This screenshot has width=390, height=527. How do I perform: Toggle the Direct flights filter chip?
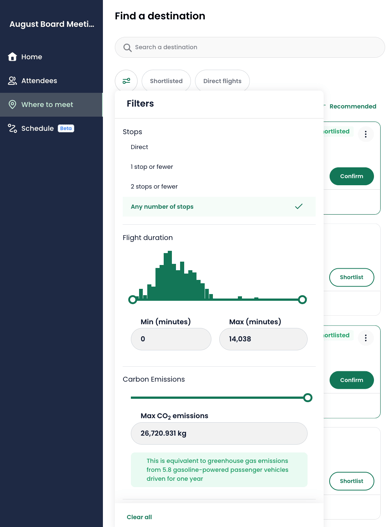tap(222, 81)
